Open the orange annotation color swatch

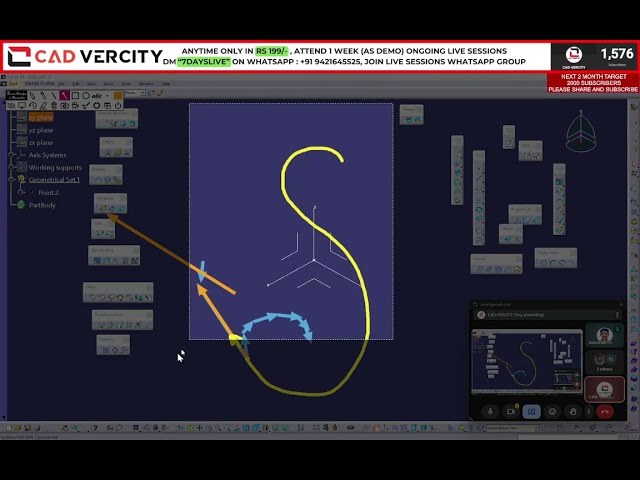(x=118, y=96)
